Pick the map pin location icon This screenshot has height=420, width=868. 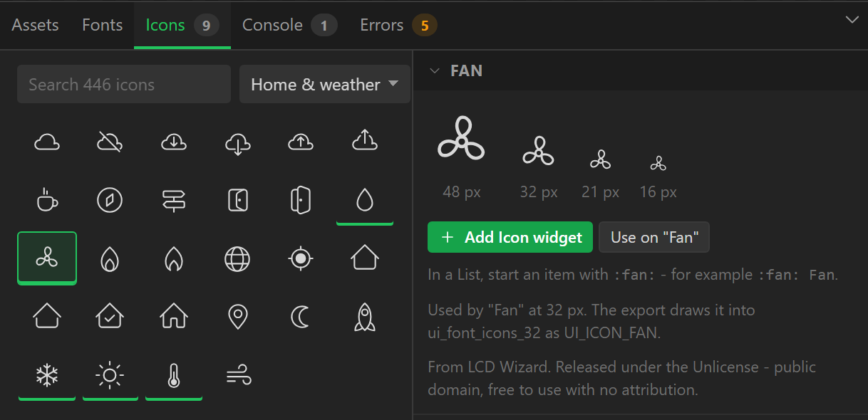coord(237,316)
